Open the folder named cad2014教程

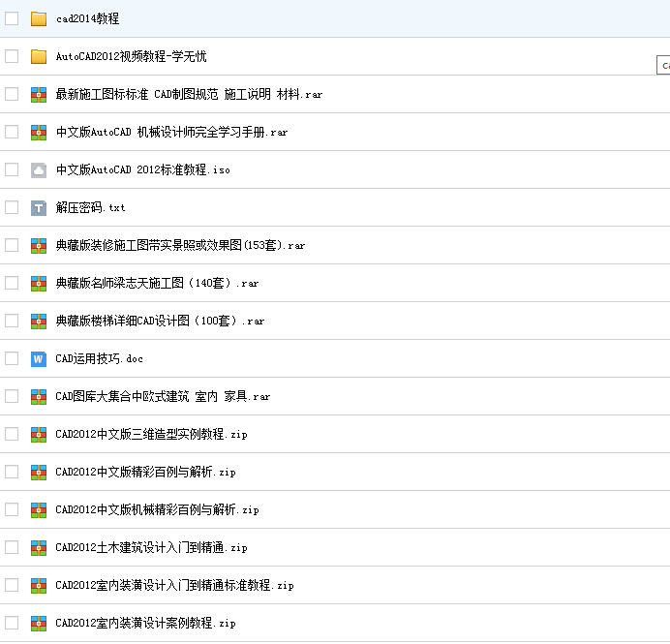click(87, 18)
